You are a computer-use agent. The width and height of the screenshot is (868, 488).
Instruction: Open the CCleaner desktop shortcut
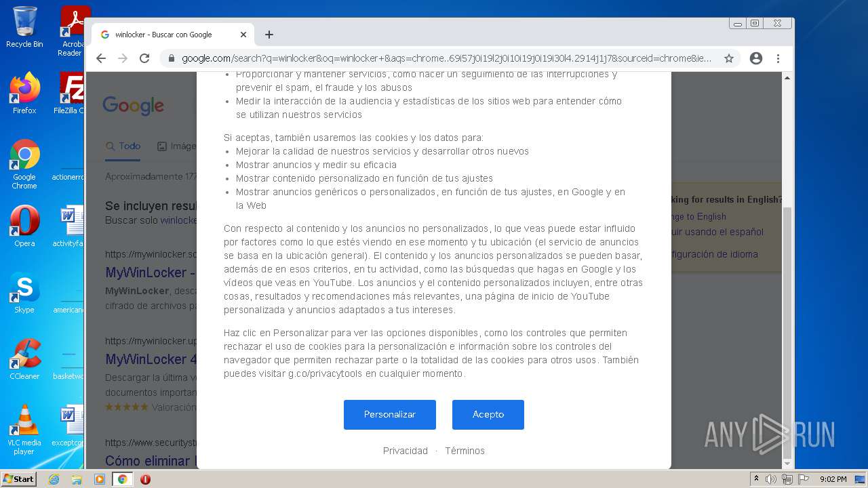point(24,359)
